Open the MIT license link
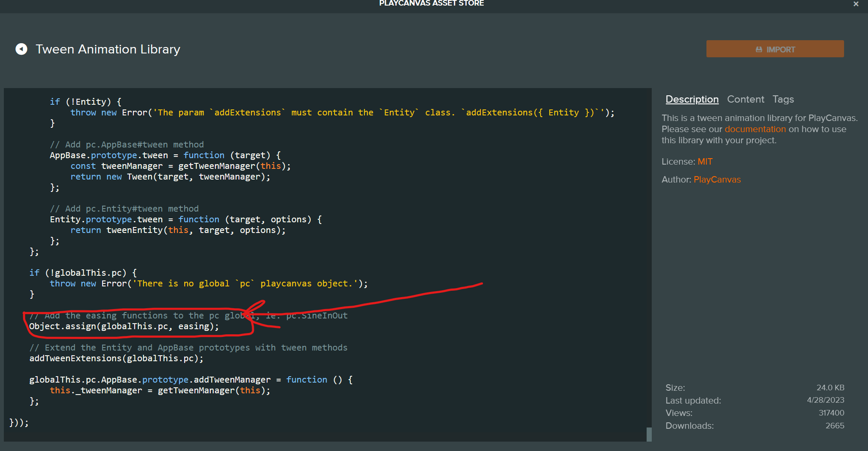Viewport: 868px width, 451px height. pyautogui.click(x=705, y=162)
